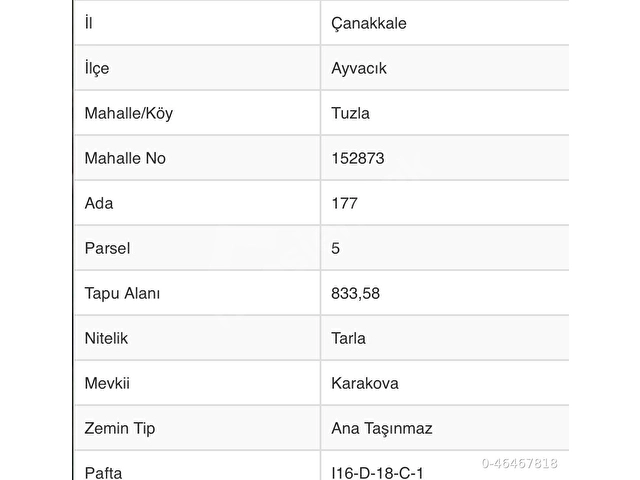Select the Mahalle No label

[x=125, y=158]
